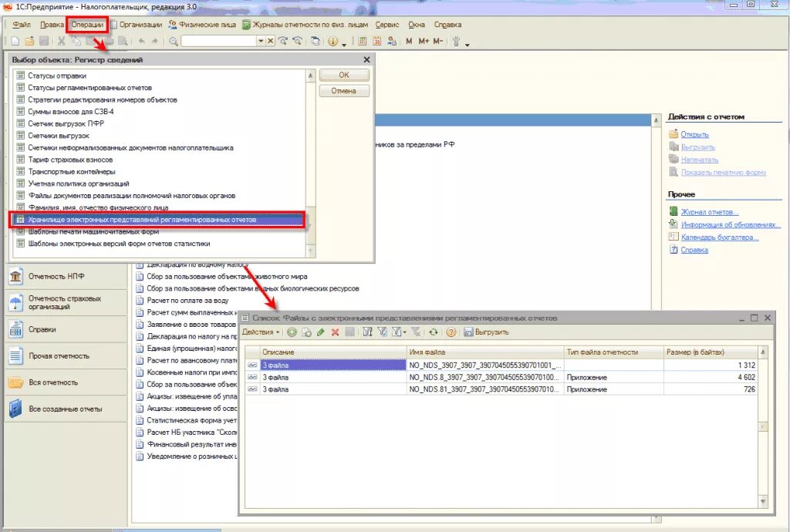790x532 pixels.
Task: Open the Справки sidebar section
Action: click(x=66, y=330)
